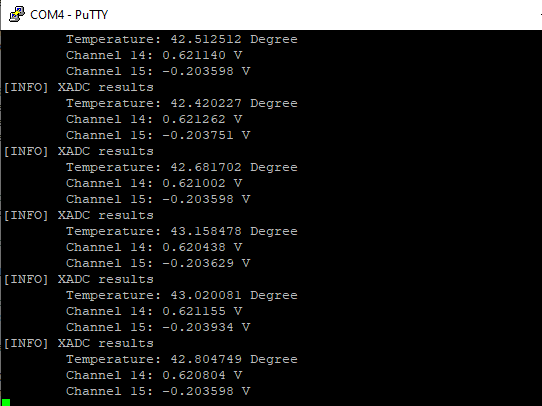Click the green terminal cursor block
The image size is (542, 406).
click(6, 402)
